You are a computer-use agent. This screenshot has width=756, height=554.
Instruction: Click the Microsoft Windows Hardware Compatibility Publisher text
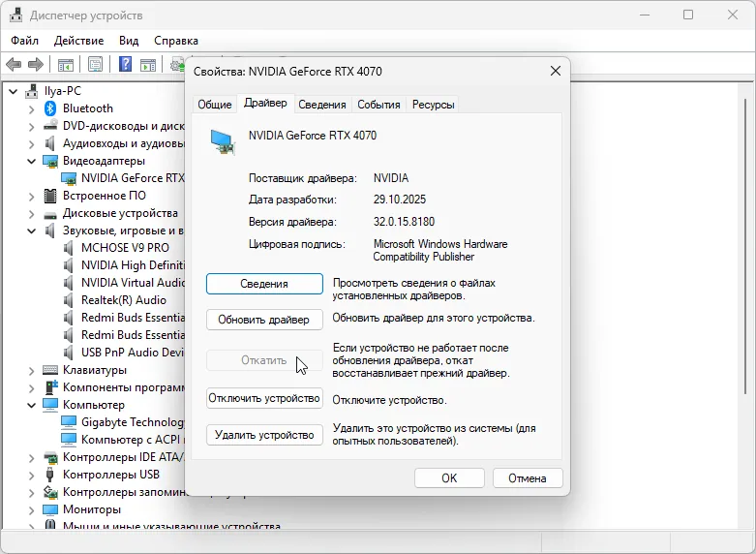pyautogui.click(x=440, y=250)
